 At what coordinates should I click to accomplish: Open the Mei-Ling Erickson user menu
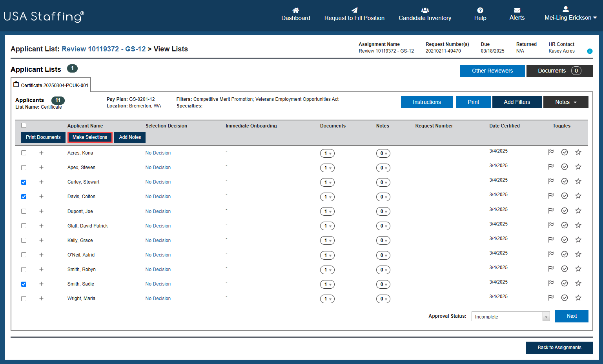pyautogui.click(x=570, y=14)
